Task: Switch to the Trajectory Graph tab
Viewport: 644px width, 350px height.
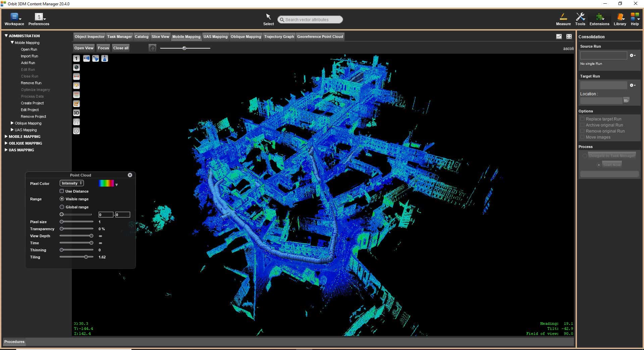Action: click(x=279, y=37)
